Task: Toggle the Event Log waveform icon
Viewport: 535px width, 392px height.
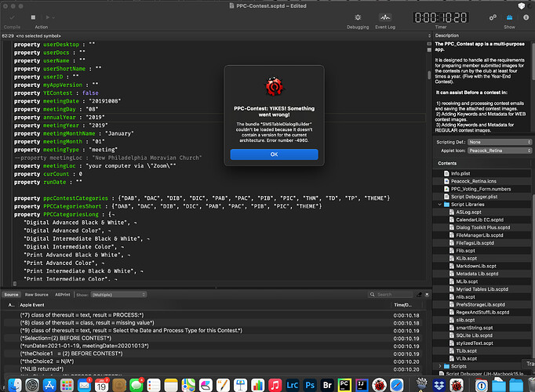Action: [x=385, y=17]
